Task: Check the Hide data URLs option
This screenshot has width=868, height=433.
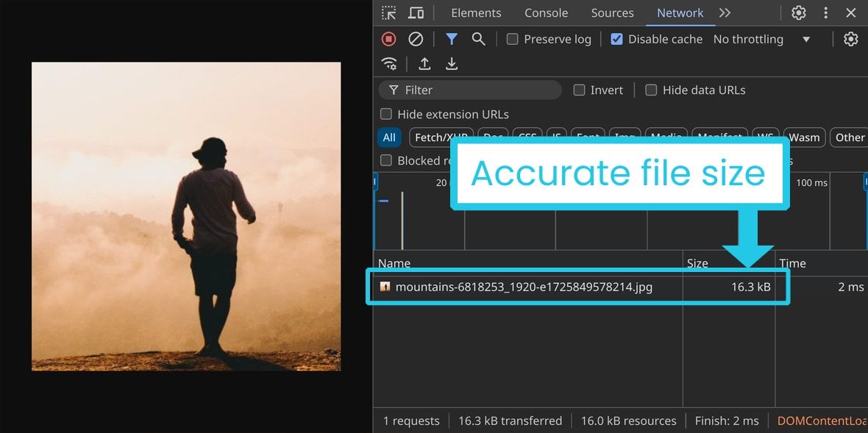Action: [651, 90]
